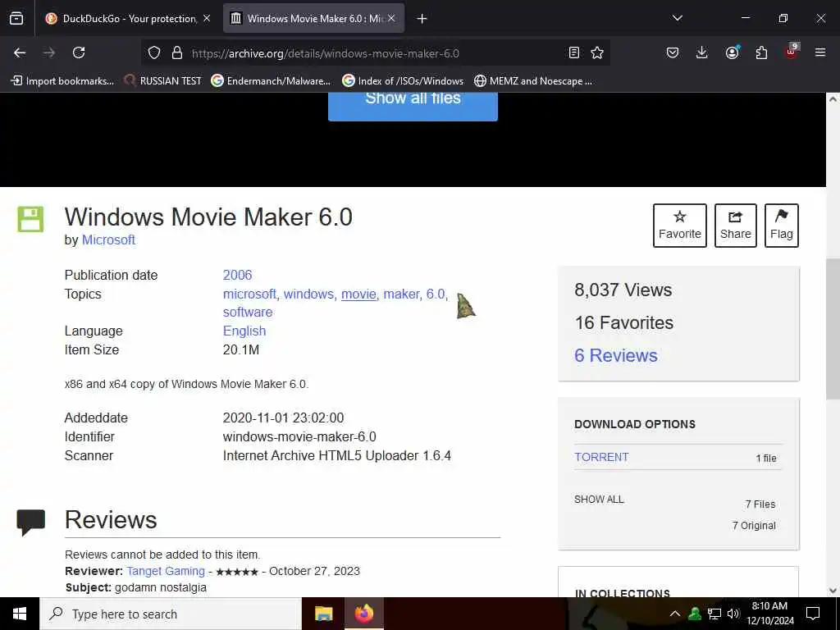This screenshot has width=840, height=630.
Task: Open the windows topic link
Action: (308, 294)
